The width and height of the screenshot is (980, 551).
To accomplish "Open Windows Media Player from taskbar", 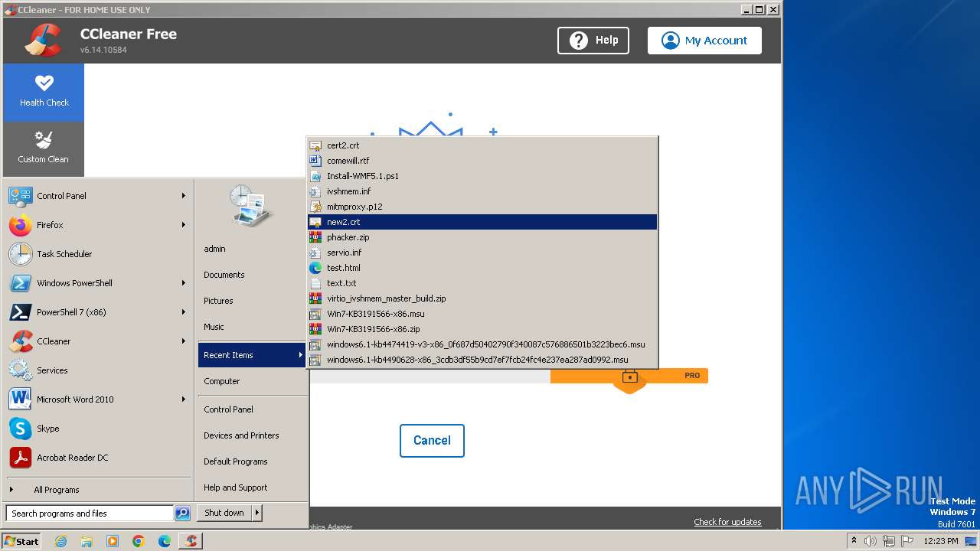I will (113, 541).
